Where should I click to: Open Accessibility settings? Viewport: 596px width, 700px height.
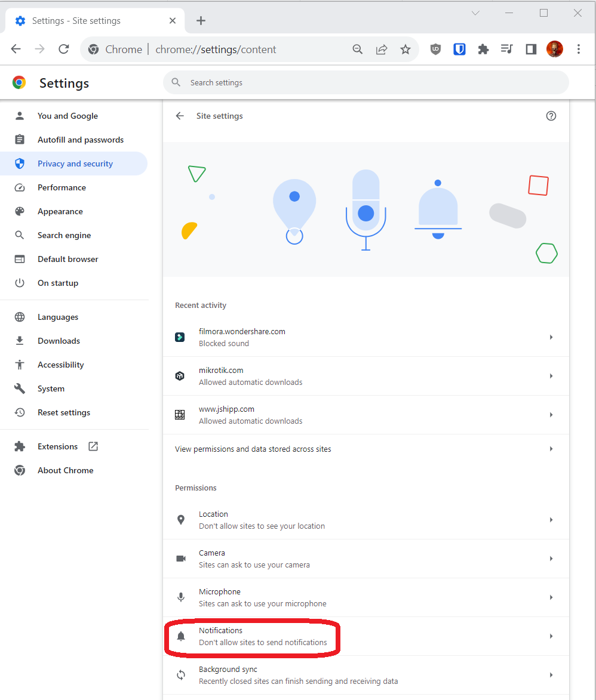click(x=73, y=365)
